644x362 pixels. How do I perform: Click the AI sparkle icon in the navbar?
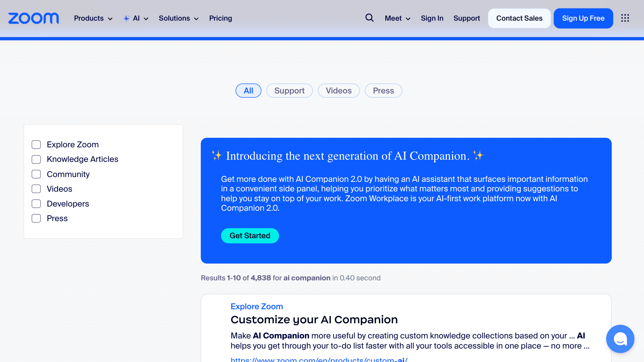127,18
